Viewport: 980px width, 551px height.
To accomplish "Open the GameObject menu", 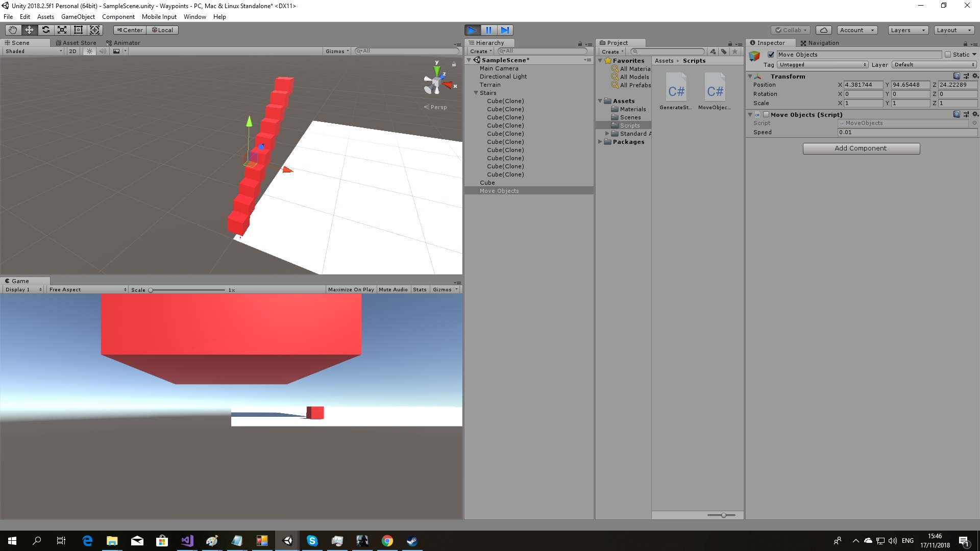I will click(78, 17).
